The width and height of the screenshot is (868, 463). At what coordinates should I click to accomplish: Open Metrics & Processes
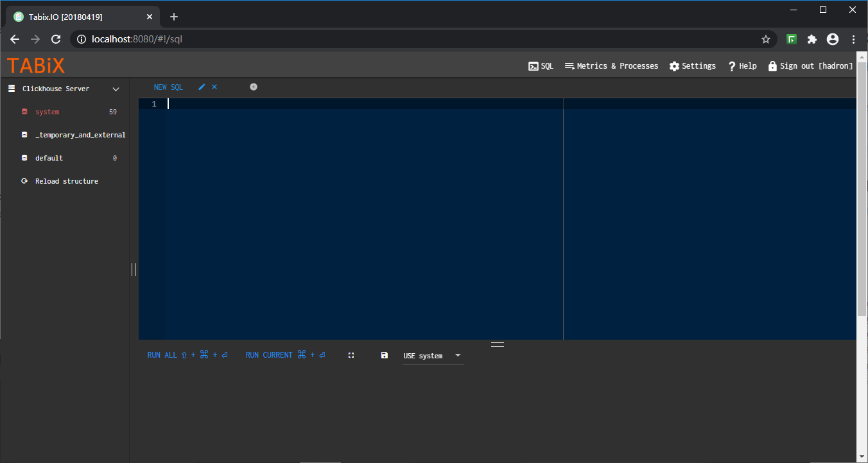pos(611,66)
